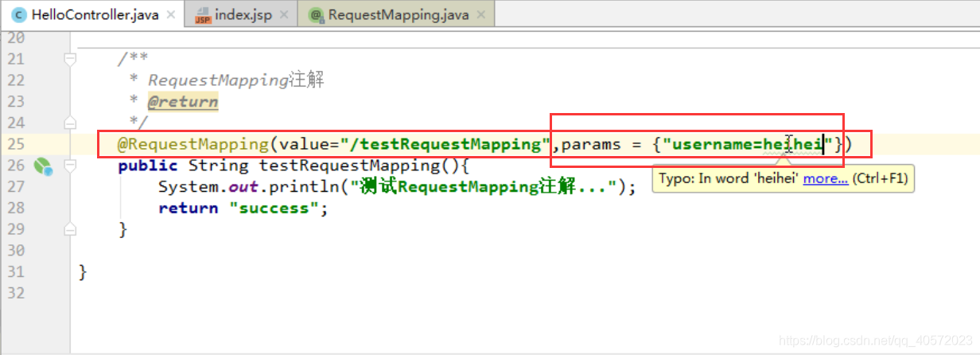The width and height of the screenshot is (980, 355).
Task: Click the JSP file icon on index.jsp tab
Action: (203, 15)
